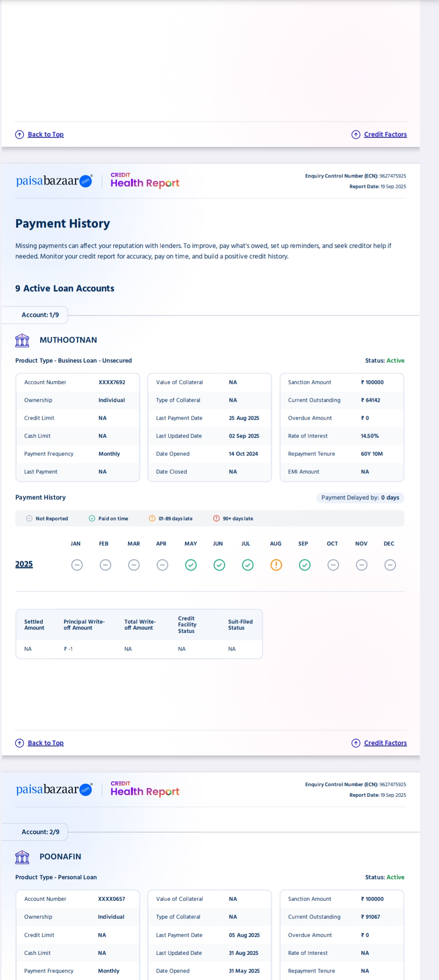The height and width of the screenshot is (980, 439).
Task: Click the May 2025 paid-on-time checkmark
Action: point(191,565)
